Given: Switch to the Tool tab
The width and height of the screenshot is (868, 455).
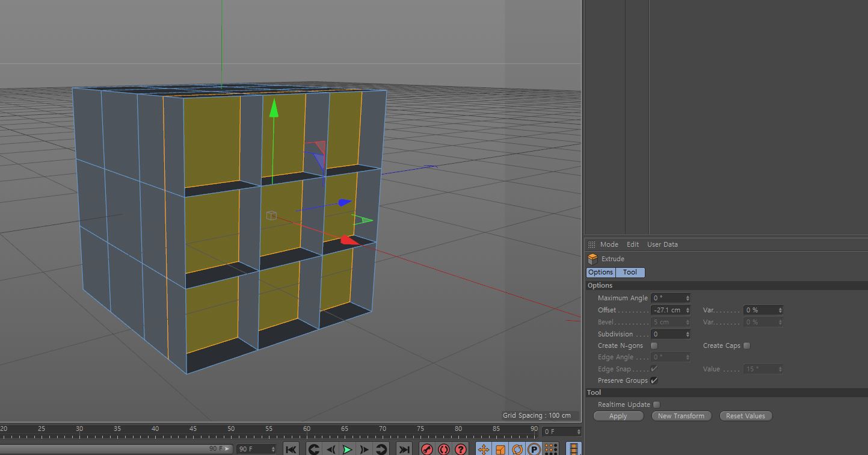Looking at the screenshot, I should click(x=630, y=272).
